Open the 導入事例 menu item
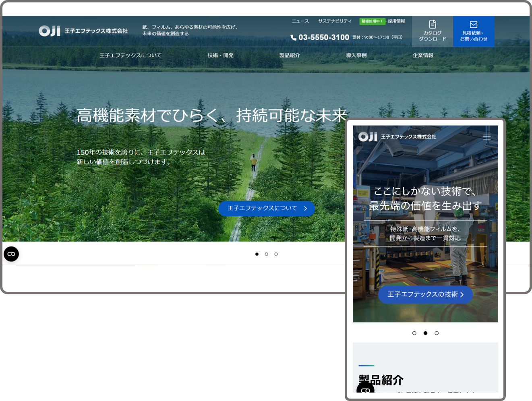The width and height of the screenshot is (532, 401). click(x=356, y=56)
